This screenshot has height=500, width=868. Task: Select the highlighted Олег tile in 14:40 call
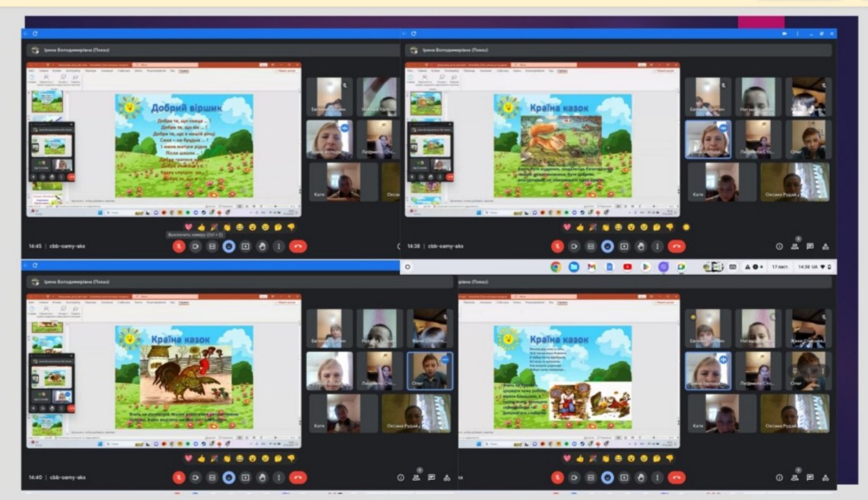coord(430,371)
